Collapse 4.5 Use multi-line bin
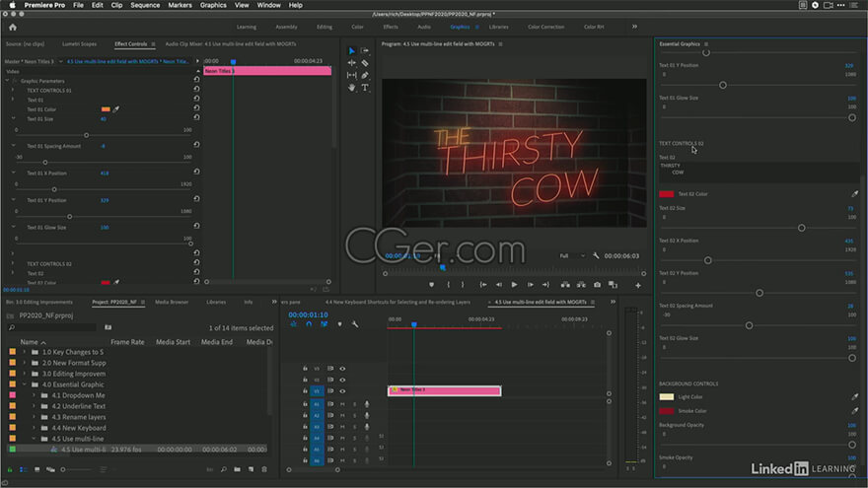 point(34,439)
